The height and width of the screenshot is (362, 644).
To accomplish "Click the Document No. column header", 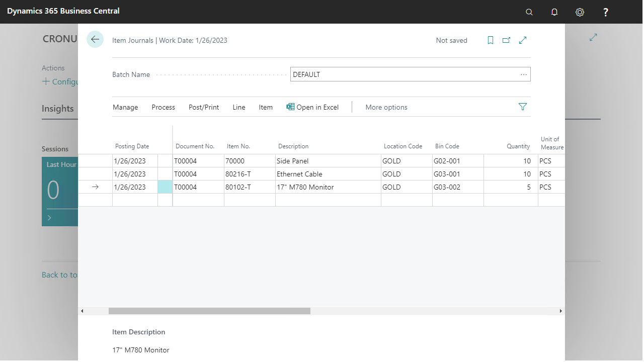I will 195,146.
